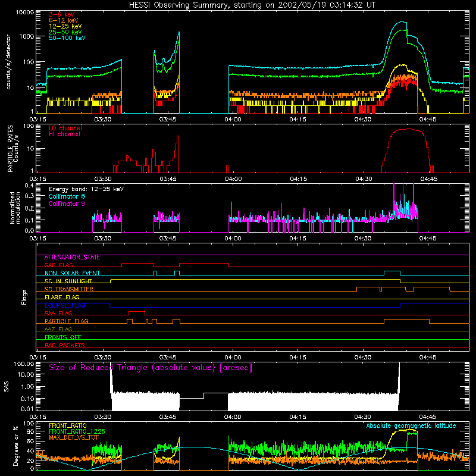Screen dimensions: 476x476
Task: Select the 'ATTENUATOR_STATE' flag label
Action: 72,258
